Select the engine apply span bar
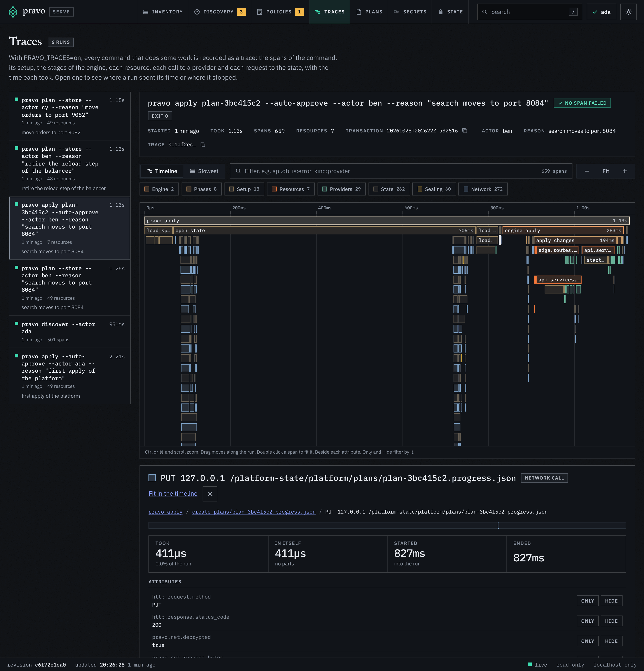This screenshot has width=644, height=671. pos(563,230)
